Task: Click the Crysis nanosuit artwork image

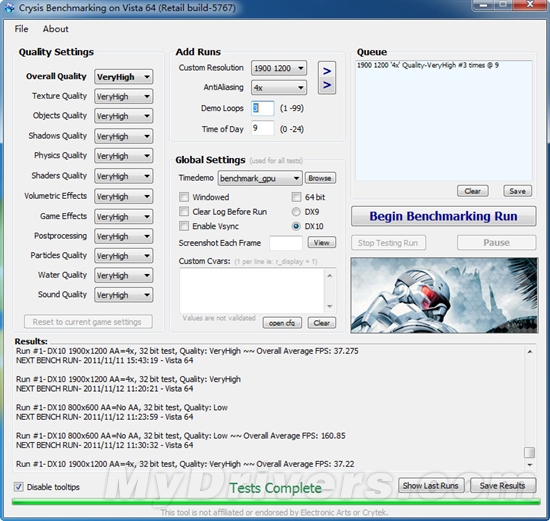Action: [x=444, y=295]
